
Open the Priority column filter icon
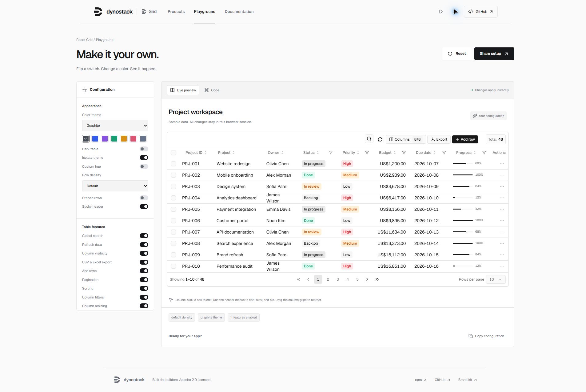click(x=367, y=153)
